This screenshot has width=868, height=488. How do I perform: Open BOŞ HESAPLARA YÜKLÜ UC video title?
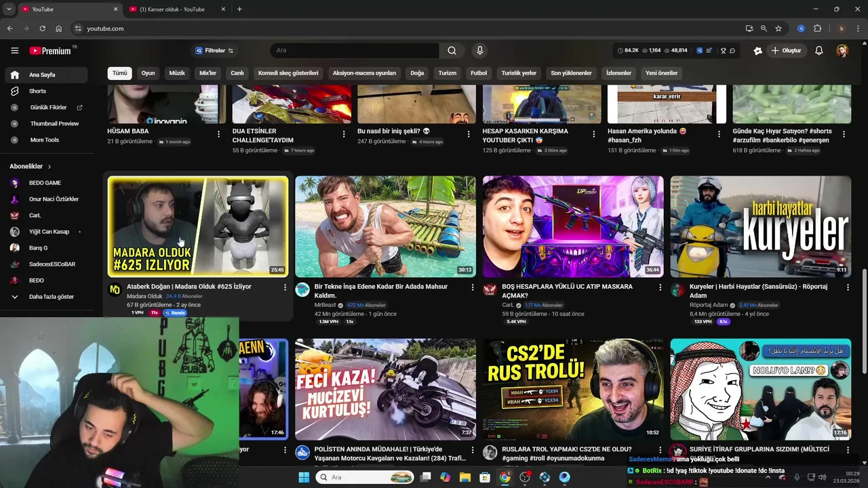click(x=567, y=291)
